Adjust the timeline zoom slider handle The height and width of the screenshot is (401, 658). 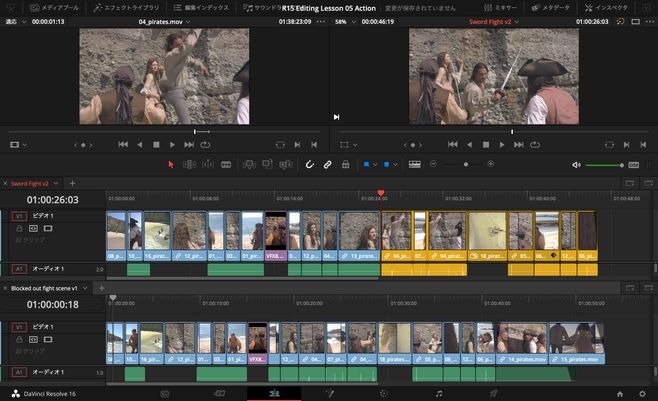pos(466,164)
